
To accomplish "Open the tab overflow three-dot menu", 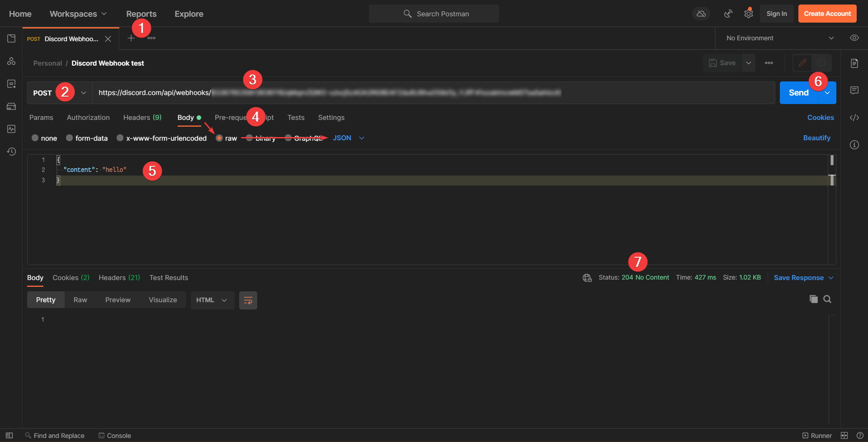I will pos(151,38).
